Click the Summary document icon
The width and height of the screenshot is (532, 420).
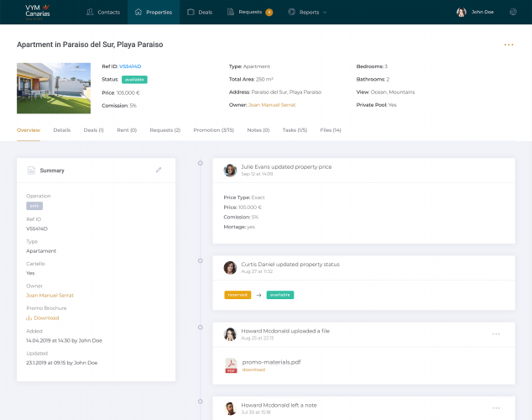click(x=31, y=171)
